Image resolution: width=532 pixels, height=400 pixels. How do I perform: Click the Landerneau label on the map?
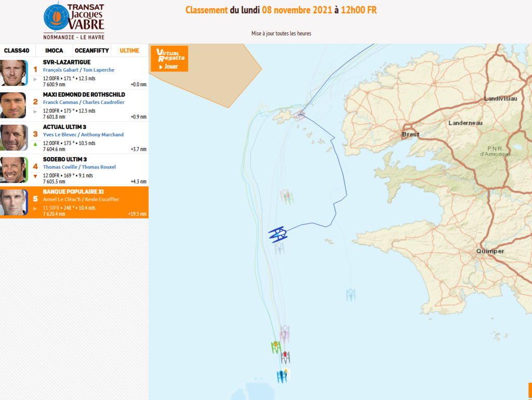(465, 123)
